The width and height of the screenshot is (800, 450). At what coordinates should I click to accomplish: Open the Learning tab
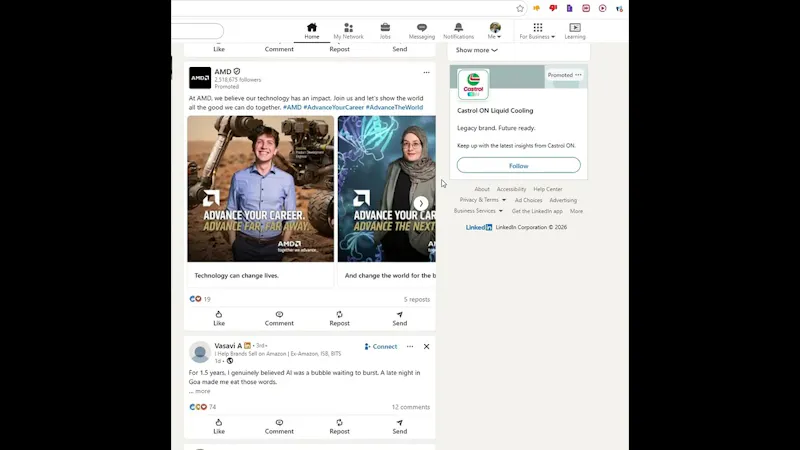pos(574,31)
